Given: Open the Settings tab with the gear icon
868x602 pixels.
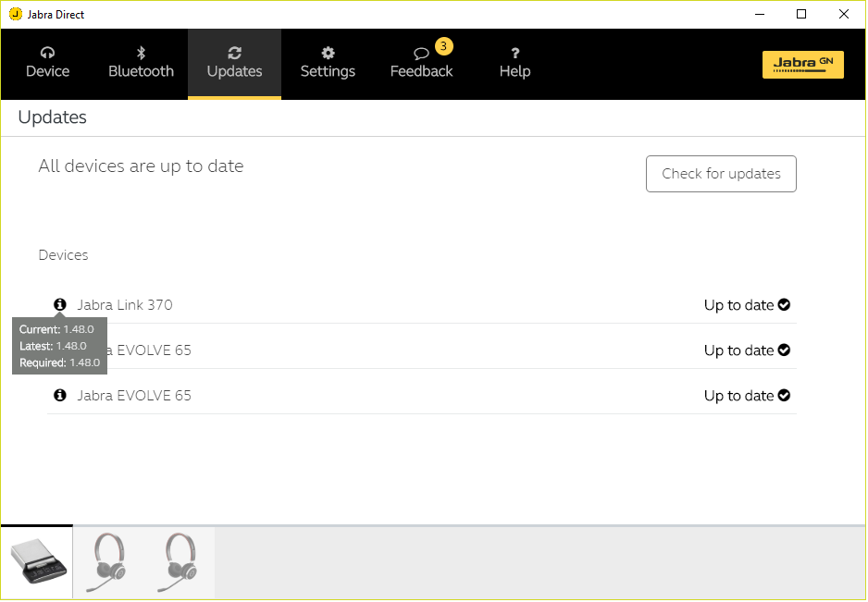Looking at the screenshot, I should [328, 63].
